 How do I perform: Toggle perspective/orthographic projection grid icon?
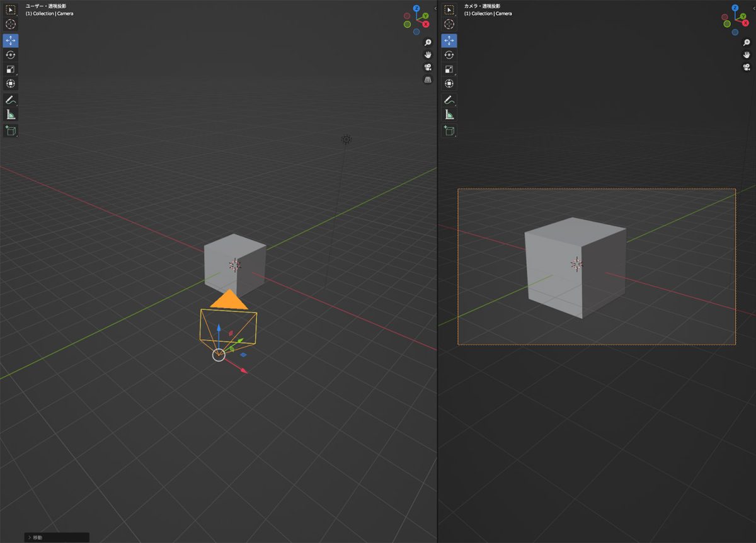tap(428, 80)
